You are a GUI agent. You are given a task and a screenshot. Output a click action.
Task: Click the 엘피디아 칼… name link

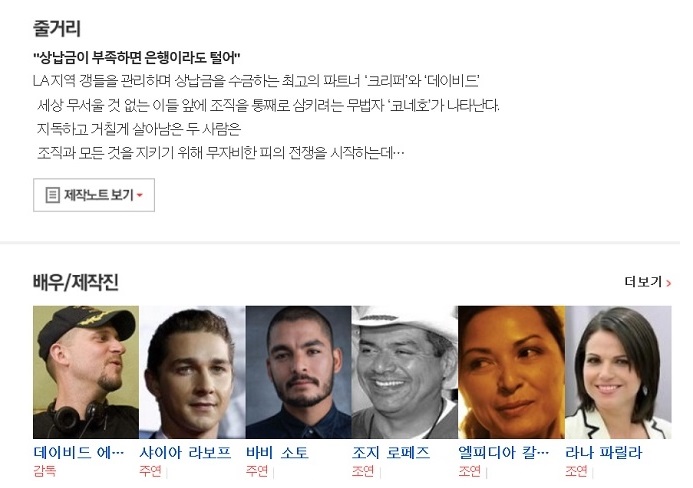[x=504, y=453]
